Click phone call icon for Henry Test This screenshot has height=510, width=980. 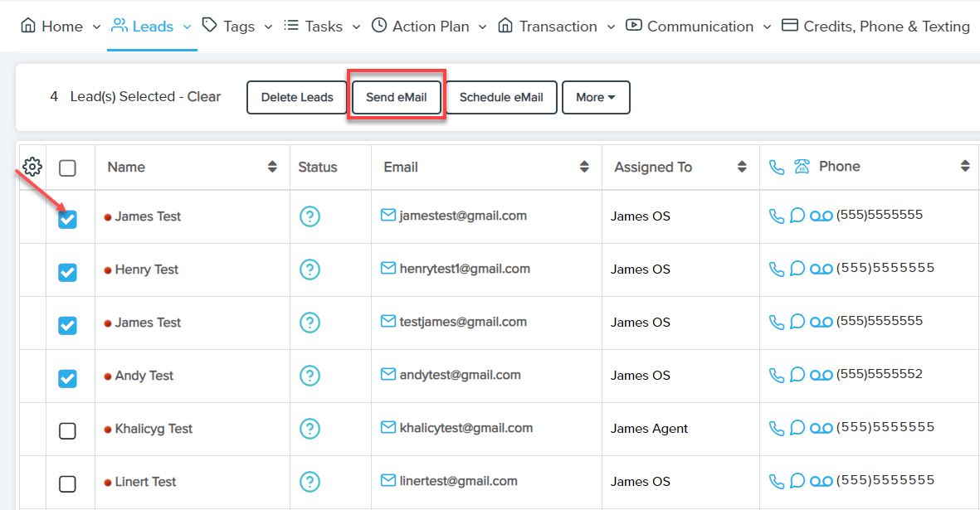coord(777,269)
